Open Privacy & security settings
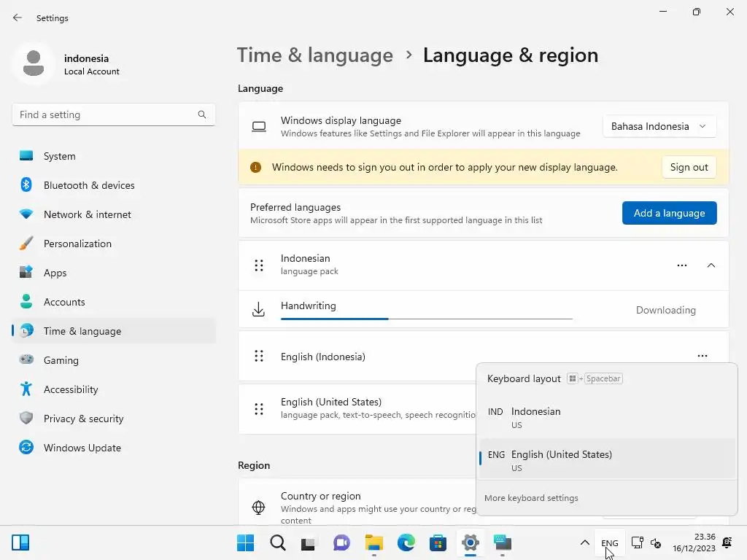747x560 pixels. (113, 419)
